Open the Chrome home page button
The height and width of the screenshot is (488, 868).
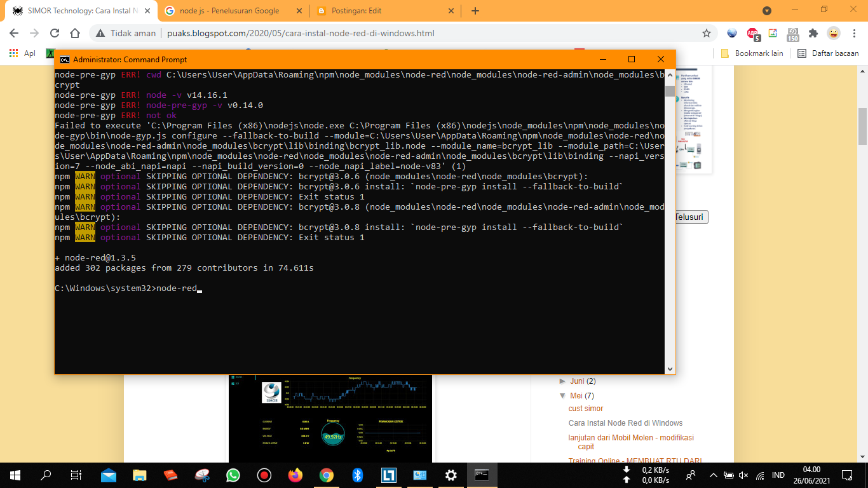point(75,33)
